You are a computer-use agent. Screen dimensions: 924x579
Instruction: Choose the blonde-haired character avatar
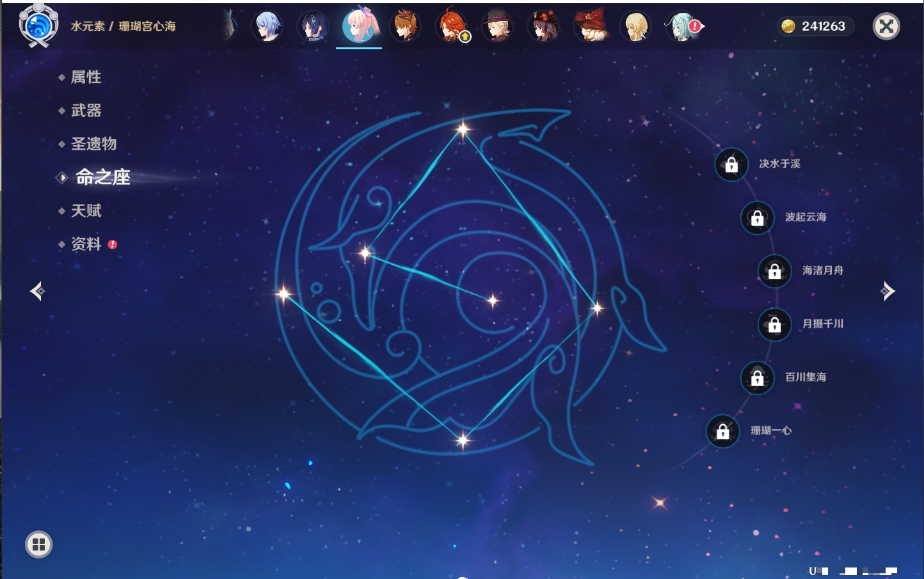pos(636,26)
